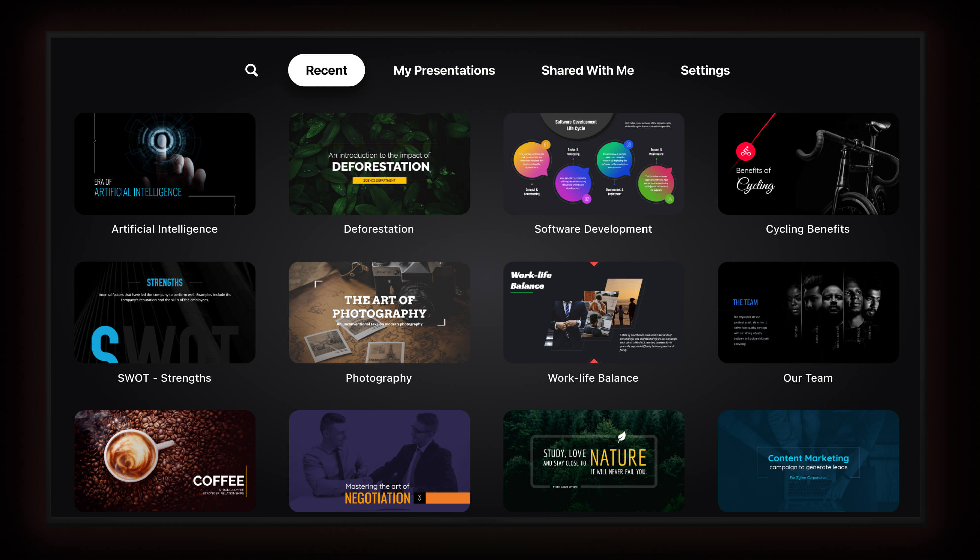Navigate to Settings menu
The image size is (980, 560).
point(704,69)
